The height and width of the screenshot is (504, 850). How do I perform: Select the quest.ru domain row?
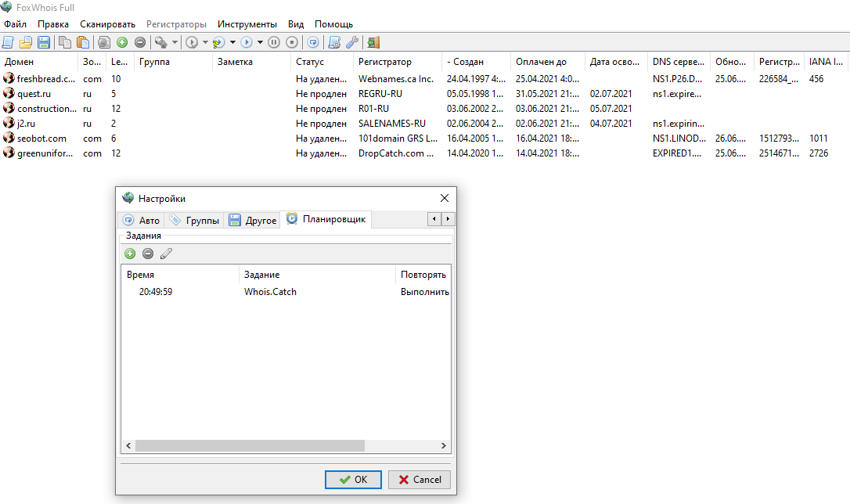pos(425,94)
